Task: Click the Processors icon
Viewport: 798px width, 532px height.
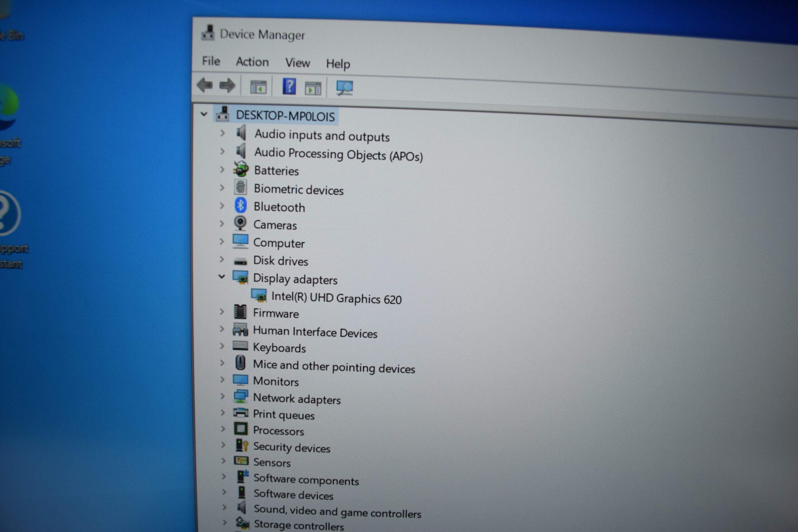Action: pos(241,429)
